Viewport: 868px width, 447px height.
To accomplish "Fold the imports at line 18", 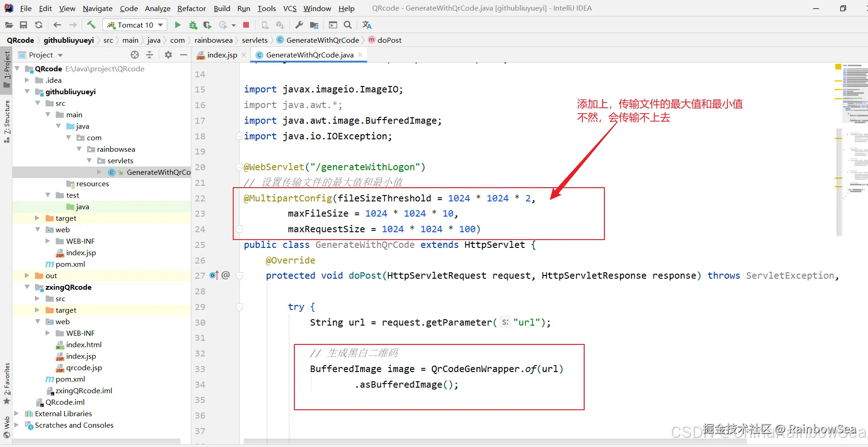I will 239,136.
